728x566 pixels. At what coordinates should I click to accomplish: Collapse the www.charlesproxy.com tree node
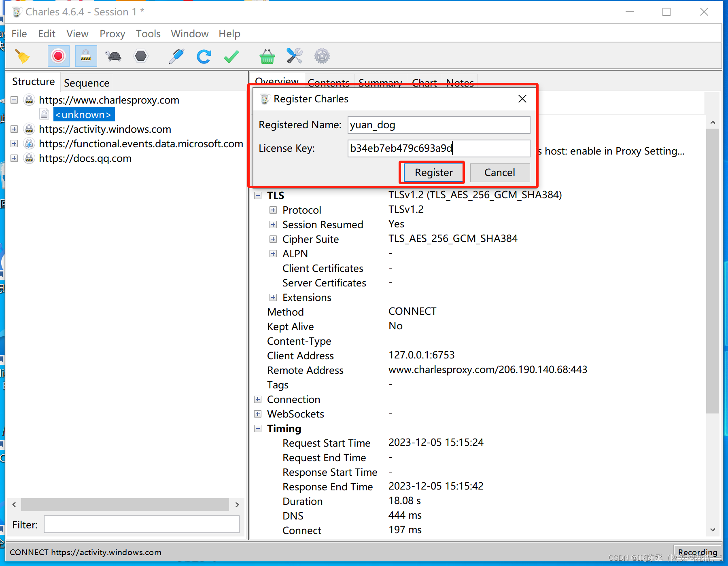[x=14, y=100]
